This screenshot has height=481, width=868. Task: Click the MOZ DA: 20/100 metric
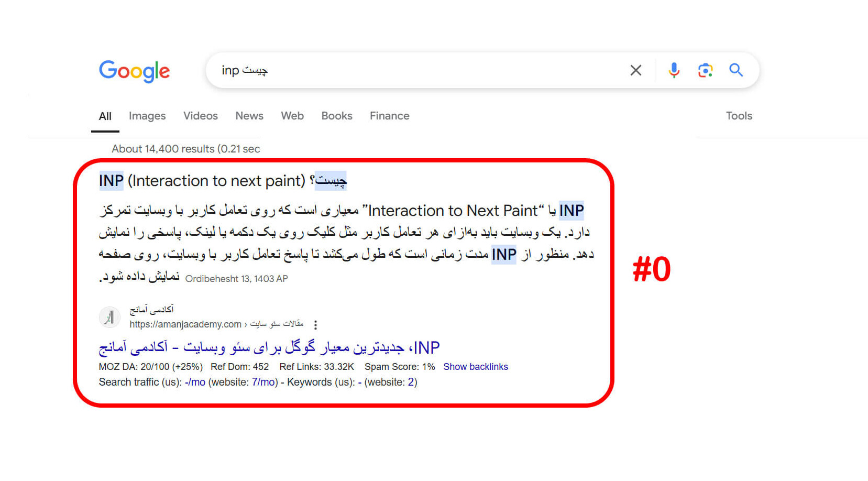151,367
